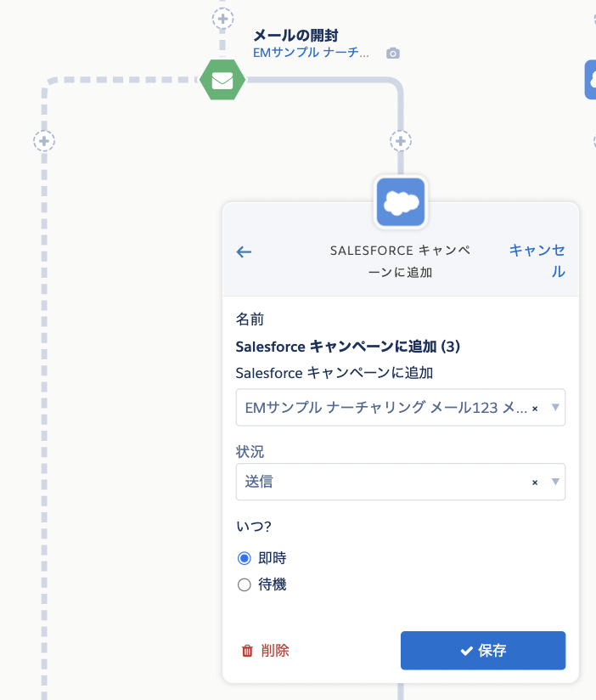Clear selected campaign with x

point(535,408)
